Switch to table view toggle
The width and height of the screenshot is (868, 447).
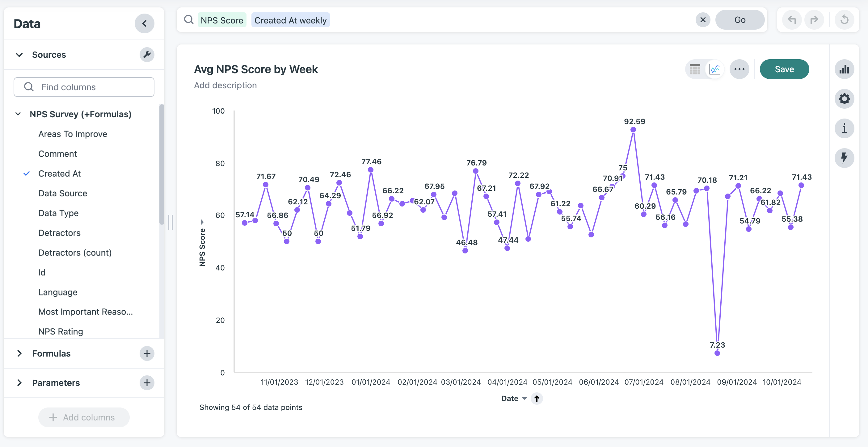click(695, 69)
